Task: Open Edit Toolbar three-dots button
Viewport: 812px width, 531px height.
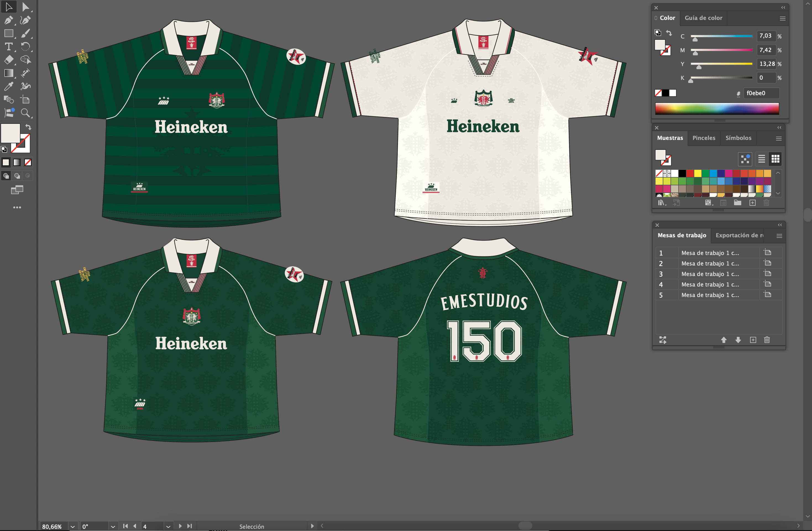Action: click(17, 207)
